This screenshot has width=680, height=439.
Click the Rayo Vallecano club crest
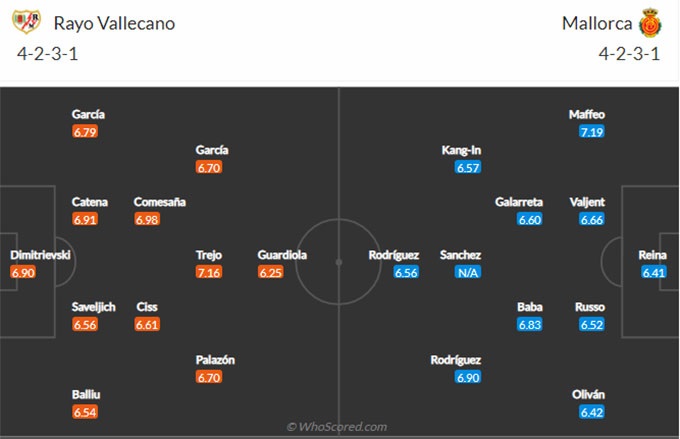point(26,22)
